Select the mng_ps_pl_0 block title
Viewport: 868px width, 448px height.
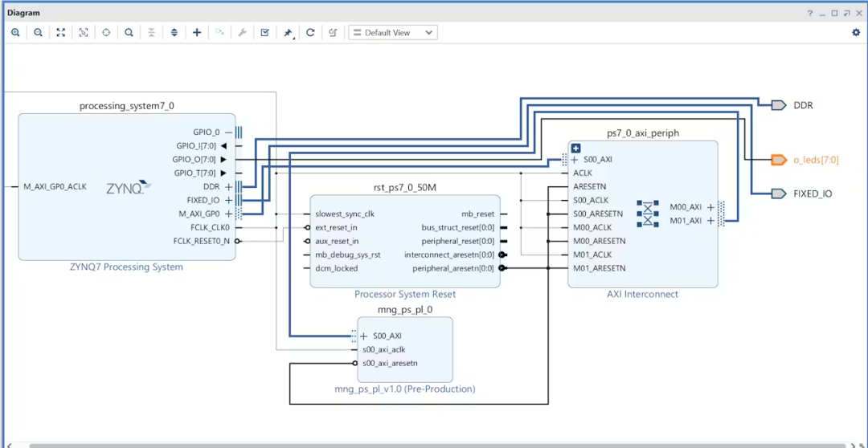tap(404, 310)
